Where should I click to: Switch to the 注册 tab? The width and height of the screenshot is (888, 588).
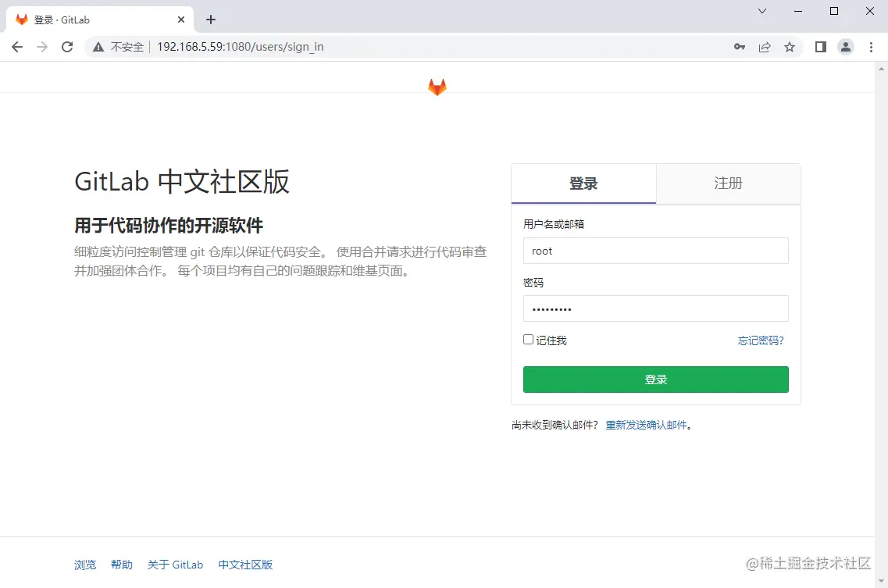coord(729,184)
